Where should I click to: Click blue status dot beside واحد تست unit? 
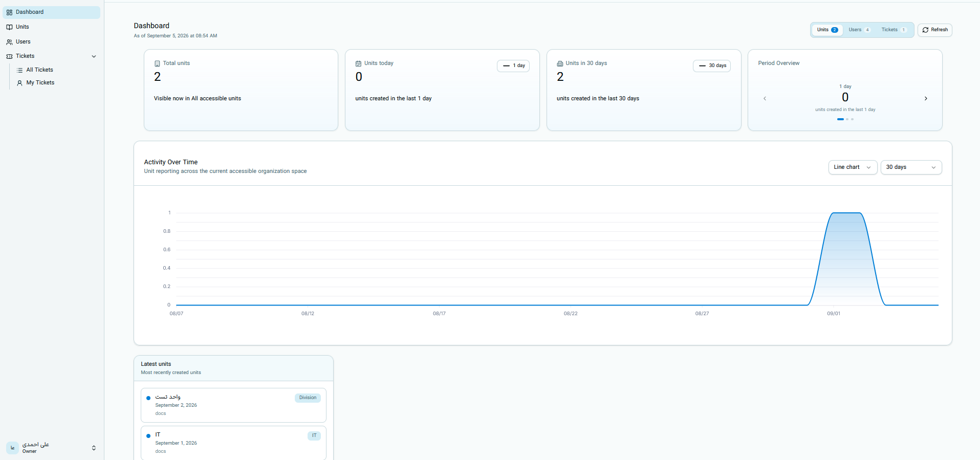148,398
